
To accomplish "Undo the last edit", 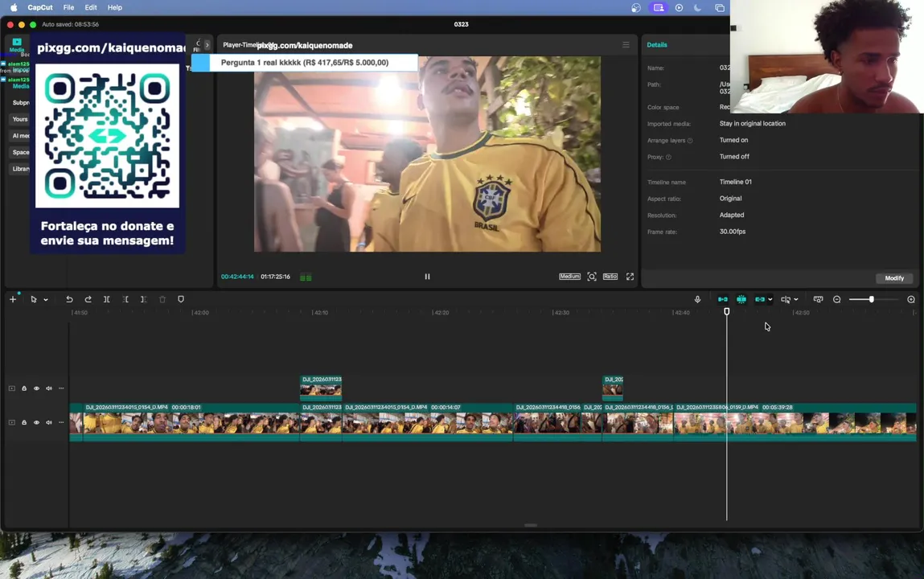I will coord(69,299).
